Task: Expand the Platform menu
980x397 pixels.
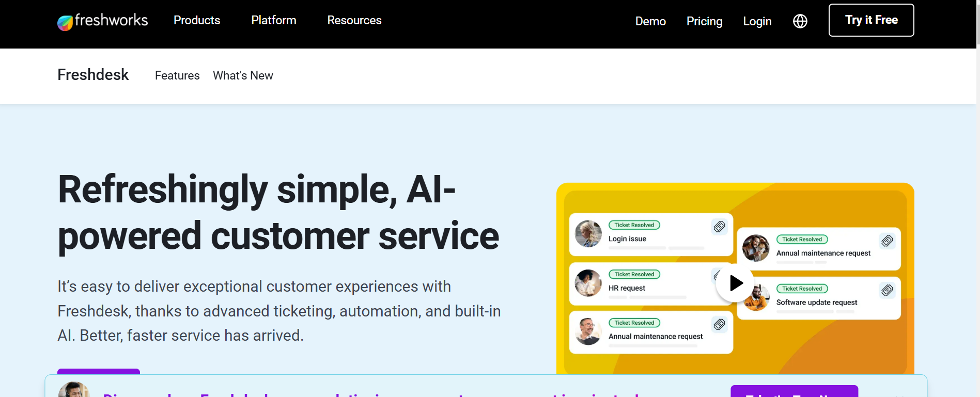Action: (x=274, y=21)
